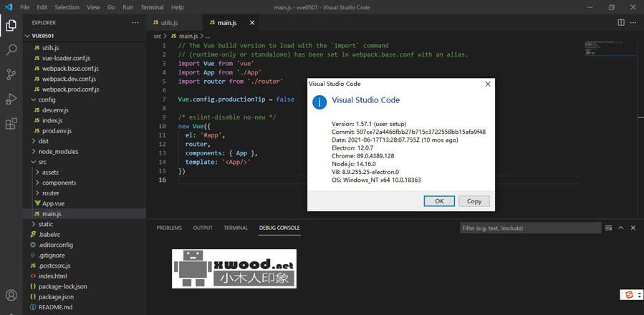This screenshot has height=315, width=644.
Task: Open the Extensions view
Action: pyautogui.click(x=11, y=123)
